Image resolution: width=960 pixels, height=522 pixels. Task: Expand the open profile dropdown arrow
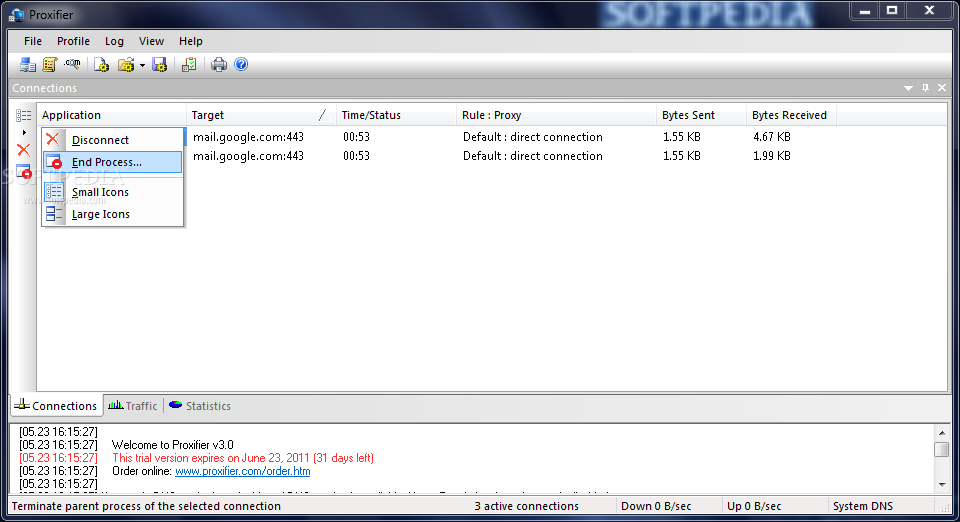[142, 65]
